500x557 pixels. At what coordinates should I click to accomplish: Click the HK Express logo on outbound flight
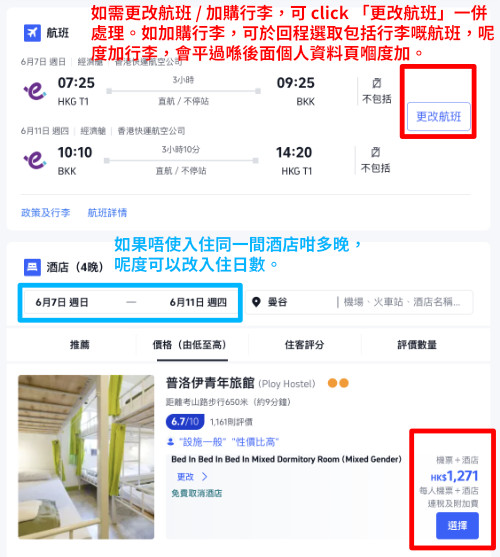pos(35,91)
